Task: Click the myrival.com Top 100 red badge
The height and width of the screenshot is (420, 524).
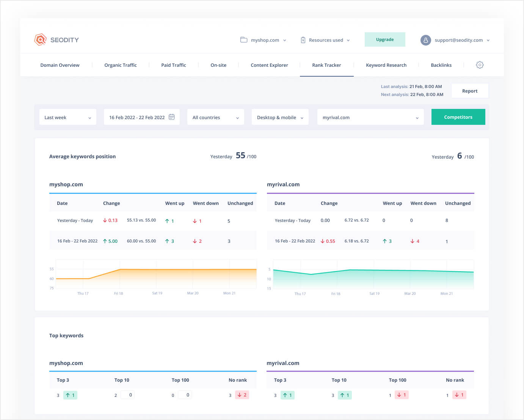Action: pyautogui.click(x=402, y=395)
